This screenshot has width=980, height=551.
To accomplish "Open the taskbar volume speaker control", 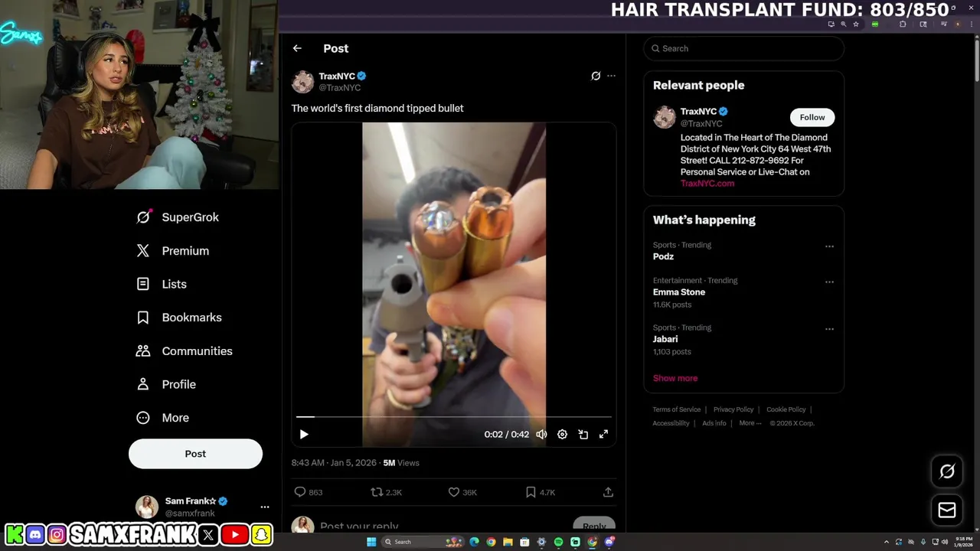I will click(x=945, y=542).
